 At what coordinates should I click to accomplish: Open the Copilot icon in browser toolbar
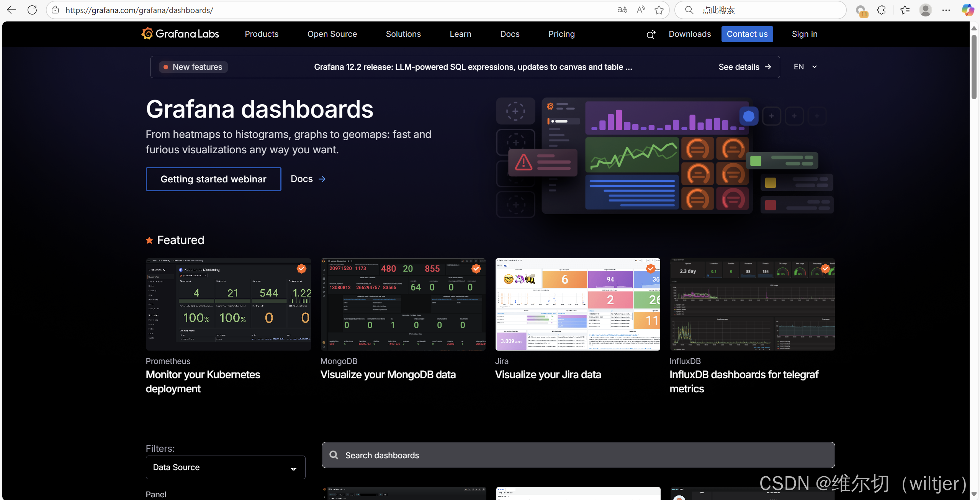968,10
